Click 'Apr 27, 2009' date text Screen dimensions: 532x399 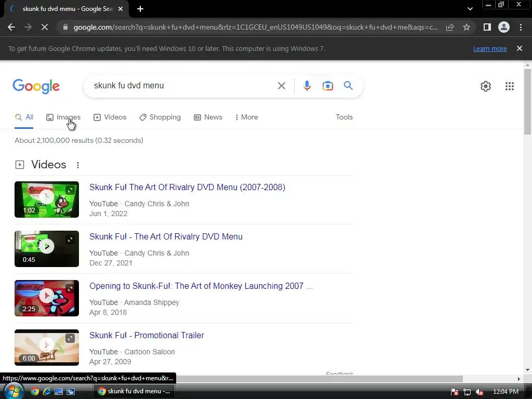click(x=110, y=362)
